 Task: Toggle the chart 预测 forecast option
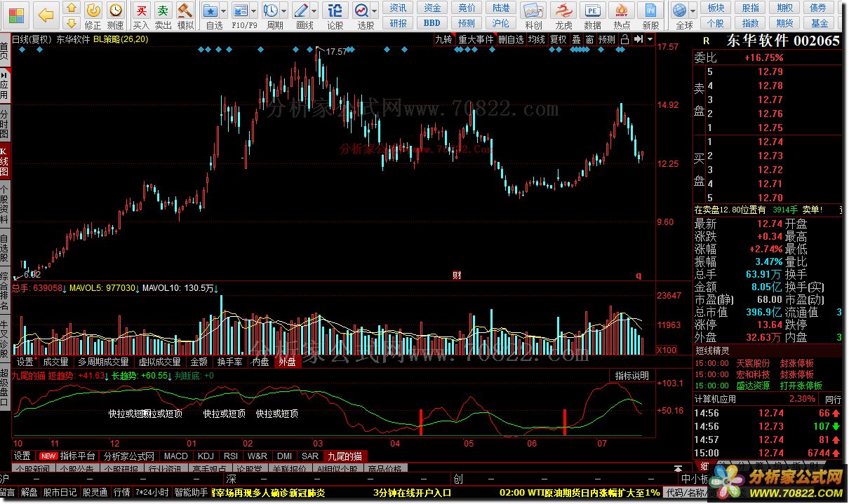point(607,39)
